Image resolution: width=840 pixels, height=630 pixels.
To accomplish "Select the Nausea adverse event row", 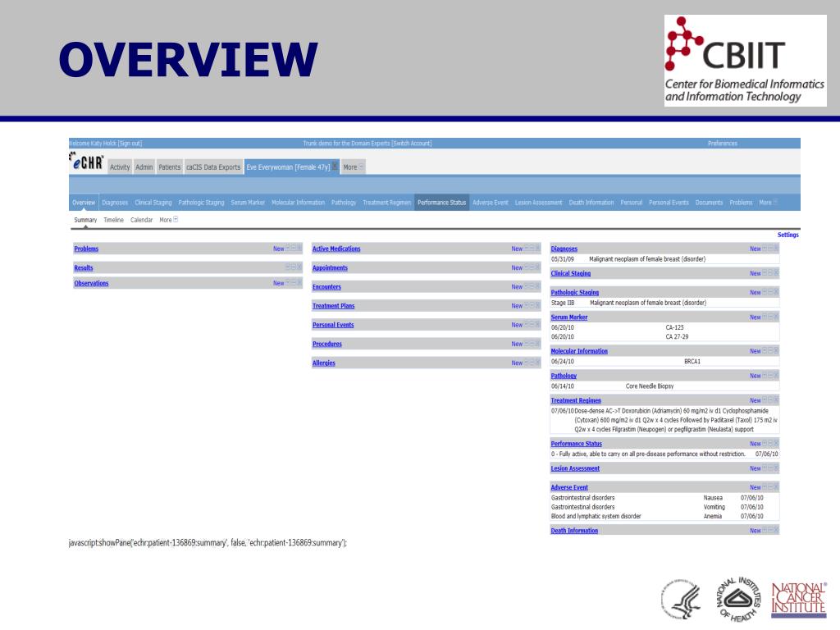I will [x=664, y=498].
